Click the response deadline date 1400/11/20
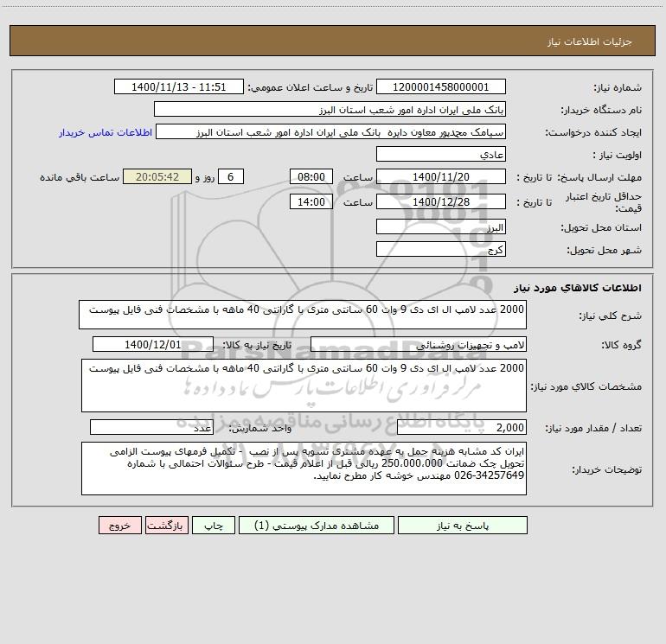 tap(441, 176)
